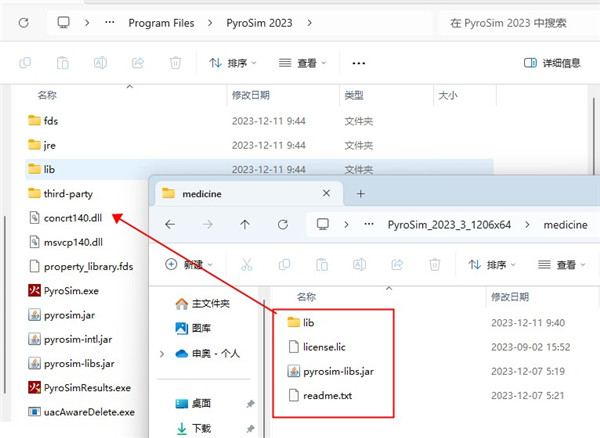Go up one folder in medicine window
The image size is (600, 438).
[245, 224]
